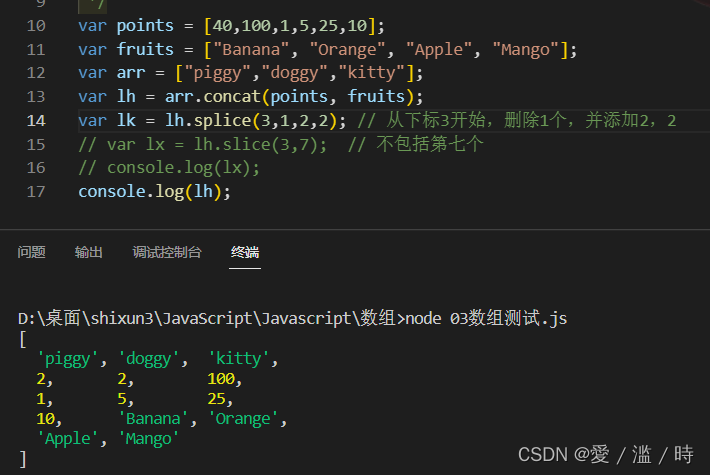Image resolution: width=710 pixels, height=475 pixels.
Task: Click 'doggy' in the terminal output
Action: point(149,359)
